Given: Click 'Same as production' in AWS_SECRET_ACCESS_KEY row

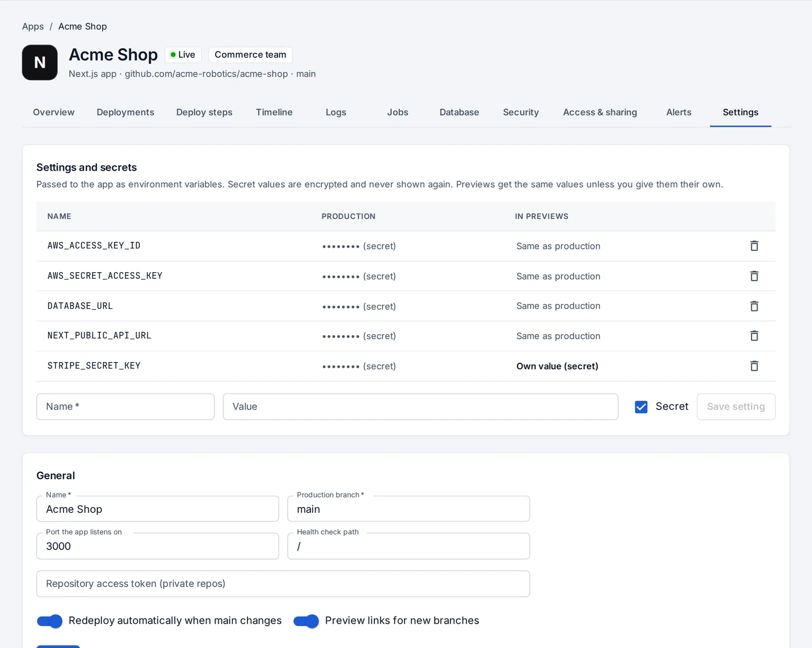Looking at the screenshot, I should (558, 276).
